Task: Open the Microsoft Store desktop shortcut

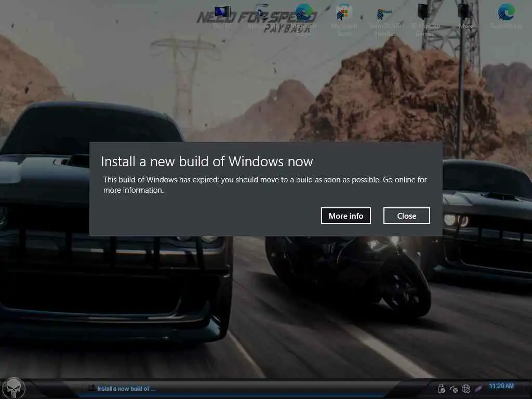Action: (x=344, y=19)
